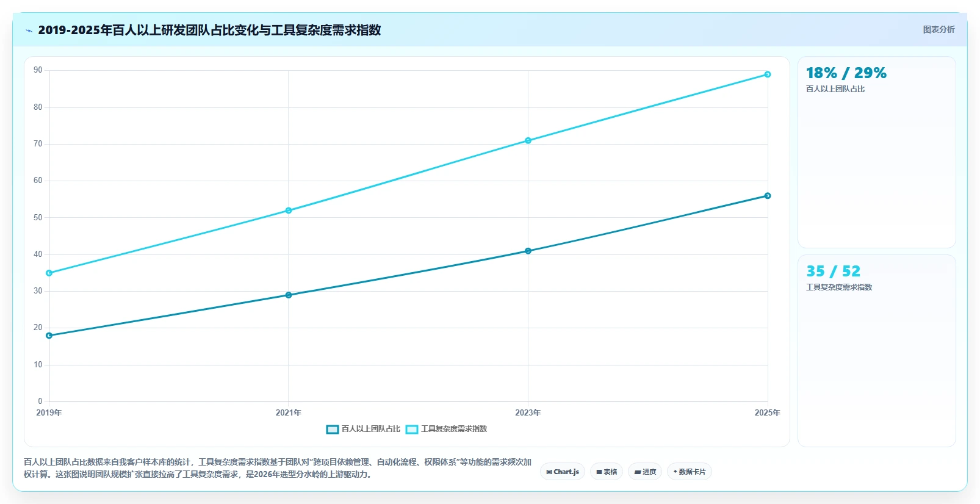Click the 百人以上团队占比 legend label
980x504 pixels.
click(x=371, y=429)
